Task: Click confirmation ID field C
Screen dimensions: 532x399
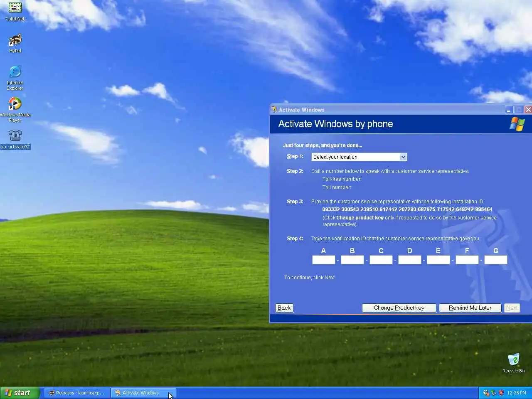Action: (381, 260)
